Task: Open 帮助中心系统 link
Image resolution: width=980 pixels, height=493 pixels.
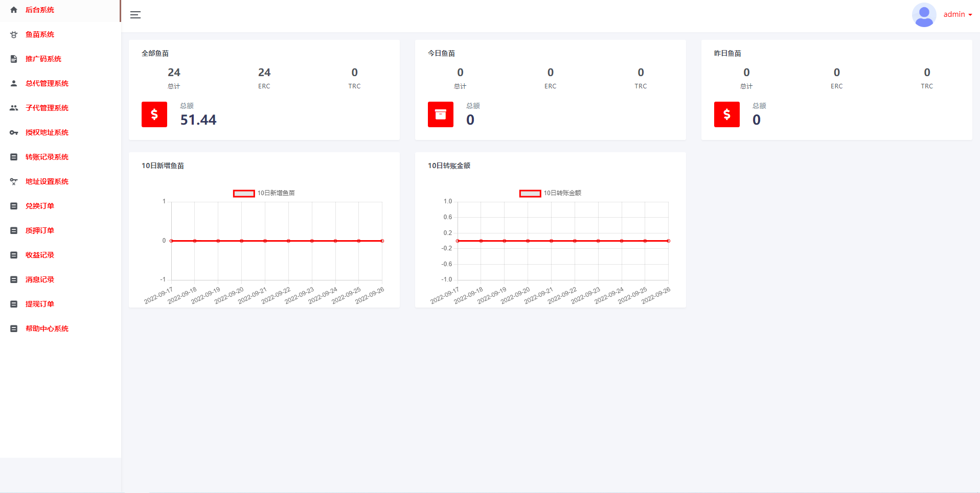Action: [47, 328]
